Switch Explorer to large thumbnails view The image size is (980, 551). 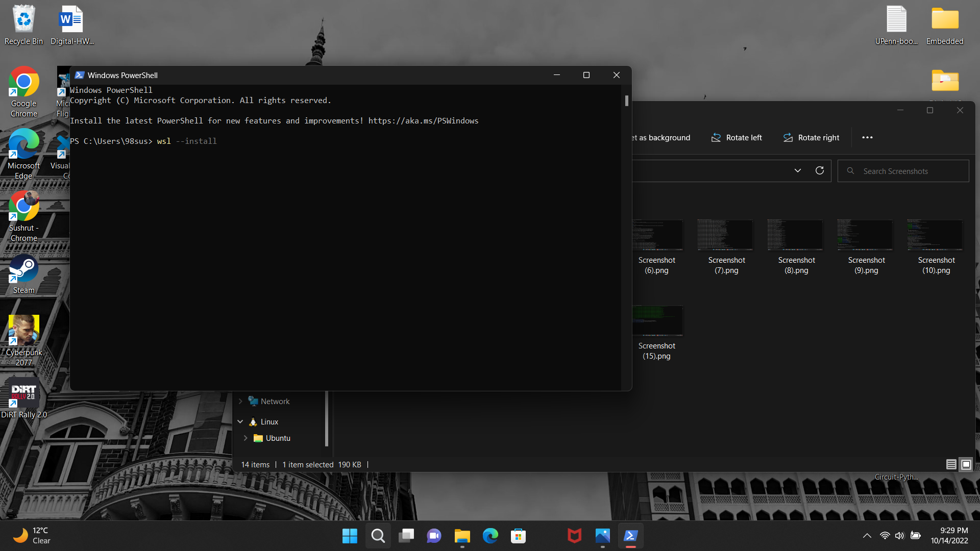tap(966, 464)
